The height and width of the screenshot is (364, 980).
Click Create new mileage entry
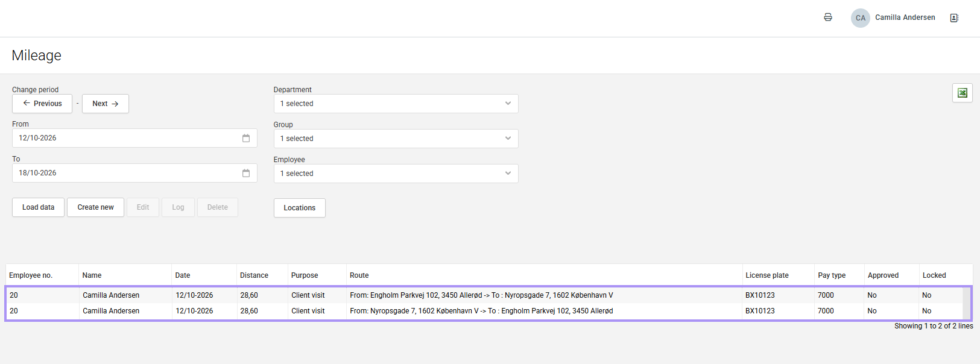coord(95,207)
